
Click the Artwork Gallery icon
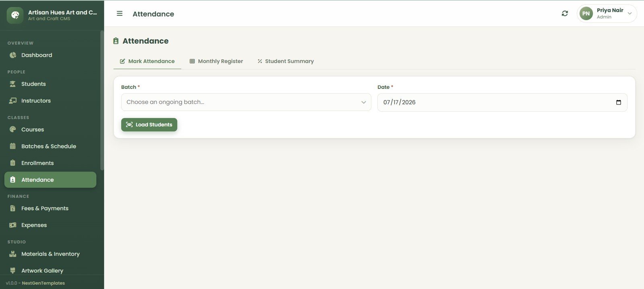pyautogui.click(x=13, y=271)
